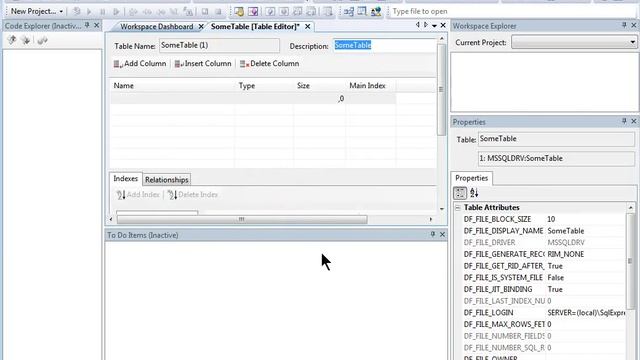Collapse the Table Attributes category
This screenshot has width=640, height=360.
click(x=458, y=208)
